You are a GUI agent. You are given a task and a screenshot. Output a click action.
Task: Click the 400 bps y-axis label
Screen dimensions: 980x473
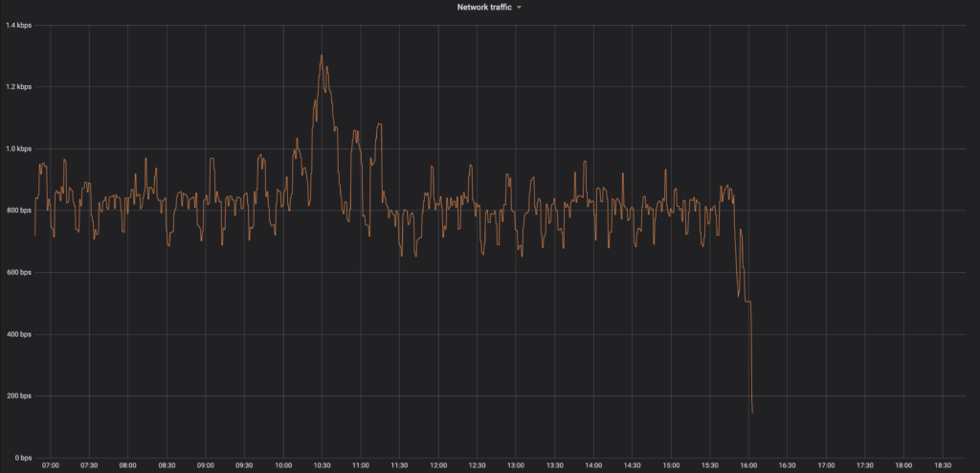(x=18, y=334)
